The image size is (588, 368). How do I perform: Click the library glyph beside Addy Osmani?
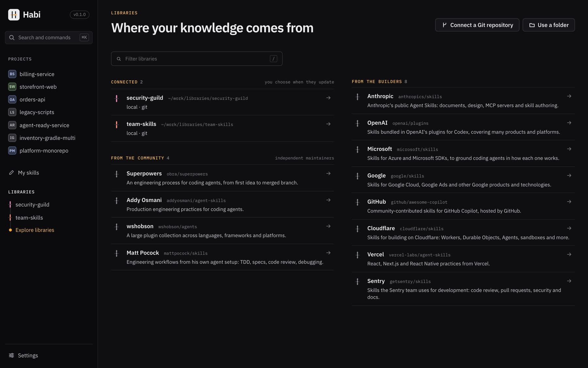[x=117, y=201]
